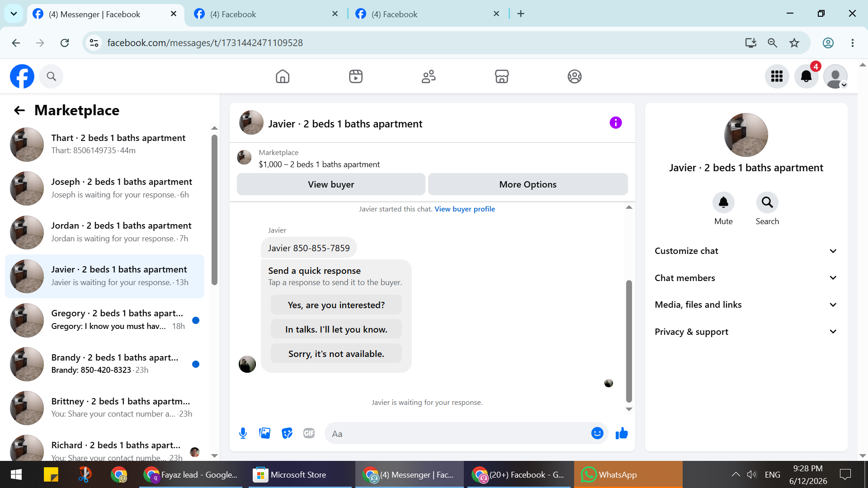
Task: Reload the current page
Action: click(x=65, y=43)
